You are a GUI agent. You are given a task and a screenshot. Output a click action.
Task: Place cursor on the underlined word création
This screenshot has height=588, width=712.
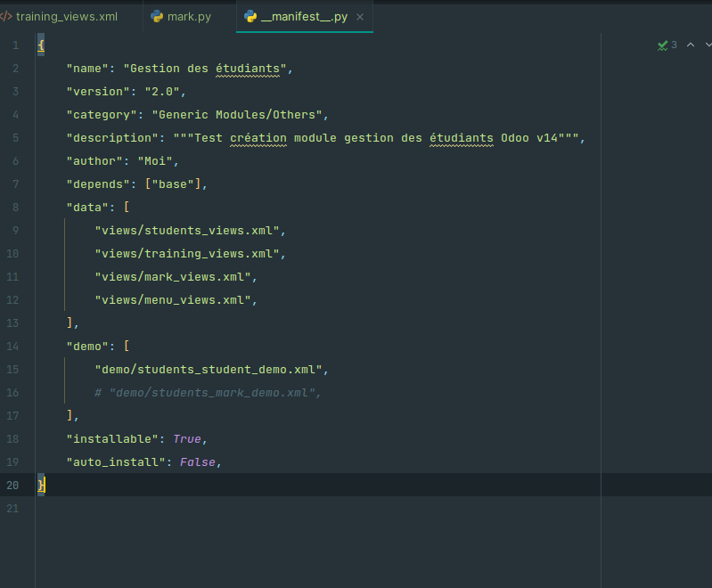click(x=258, y=138)
